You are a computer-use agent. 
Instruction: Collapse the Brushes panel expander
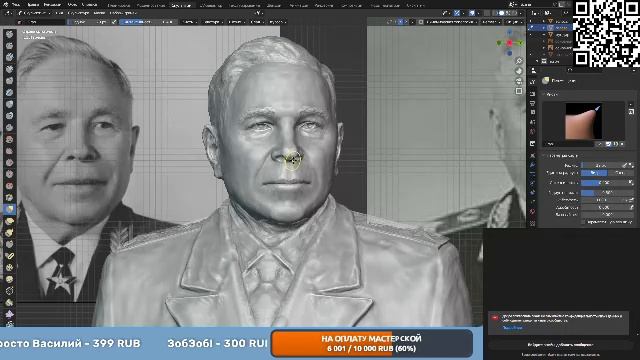click(x=544, y=94)
